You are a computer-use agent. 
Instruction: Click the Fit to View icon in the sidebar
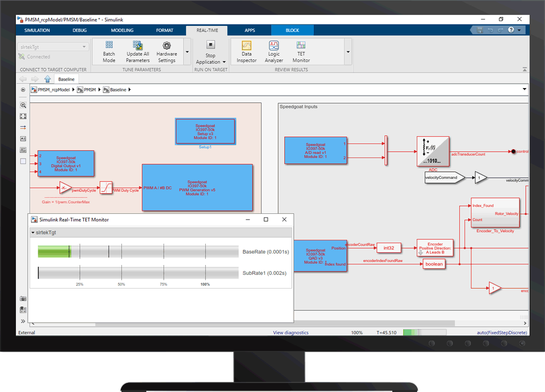click(23, 116)
